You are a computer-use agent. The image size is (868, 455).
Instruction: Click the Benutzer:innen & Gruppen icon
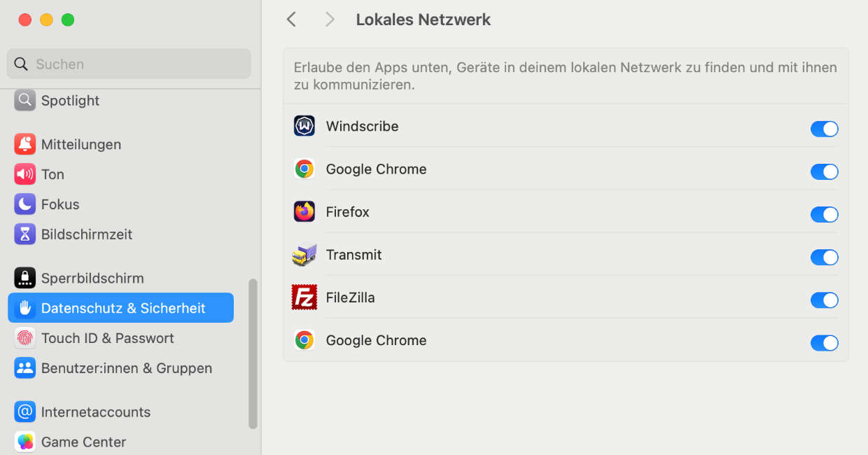[x=24, y=369]
